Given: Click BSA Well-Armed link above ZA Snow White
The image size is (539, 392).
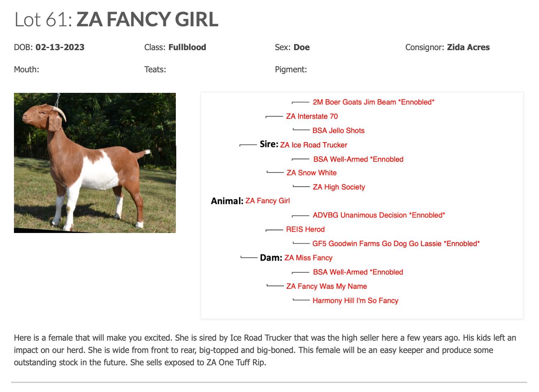Looking at the screenshot, I should [x=358, y=159].
